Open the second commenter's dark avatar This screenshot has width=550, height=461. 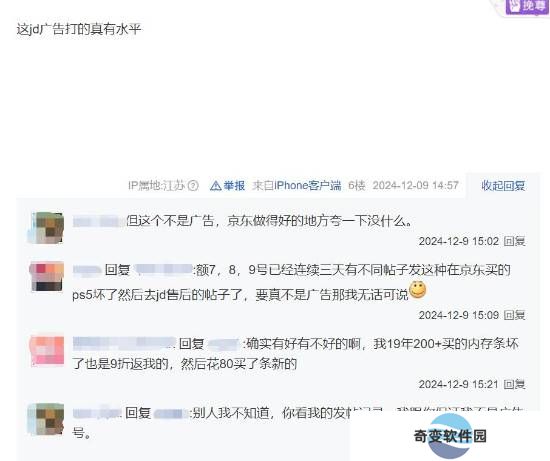47,276
